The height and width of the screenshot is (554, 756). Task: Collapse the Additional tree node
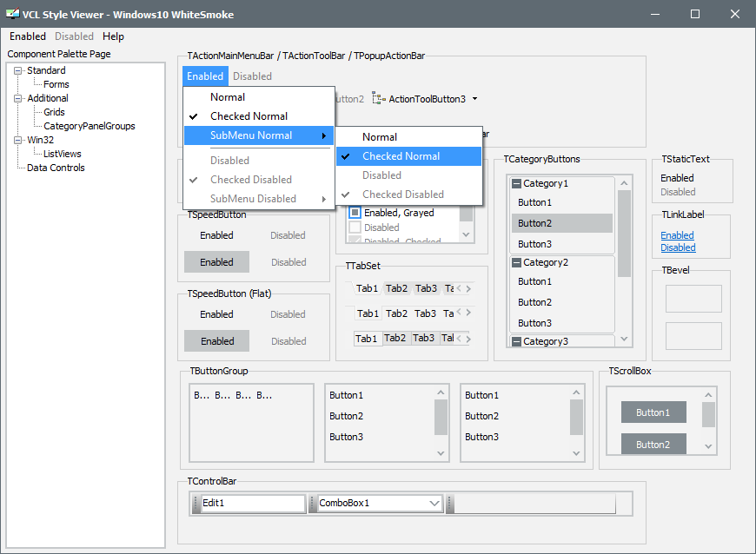18,99
